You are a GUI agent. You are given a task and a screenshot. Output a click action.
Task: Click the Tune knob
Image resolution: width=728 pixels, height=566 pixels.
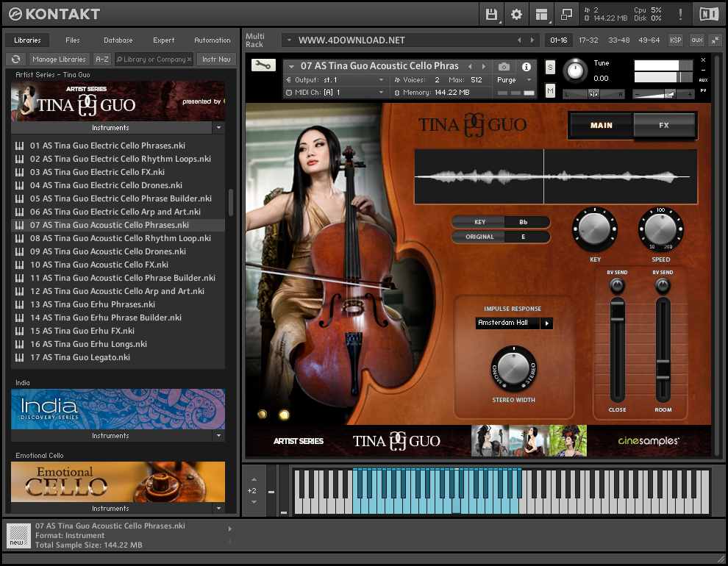[x=575, y=71]
